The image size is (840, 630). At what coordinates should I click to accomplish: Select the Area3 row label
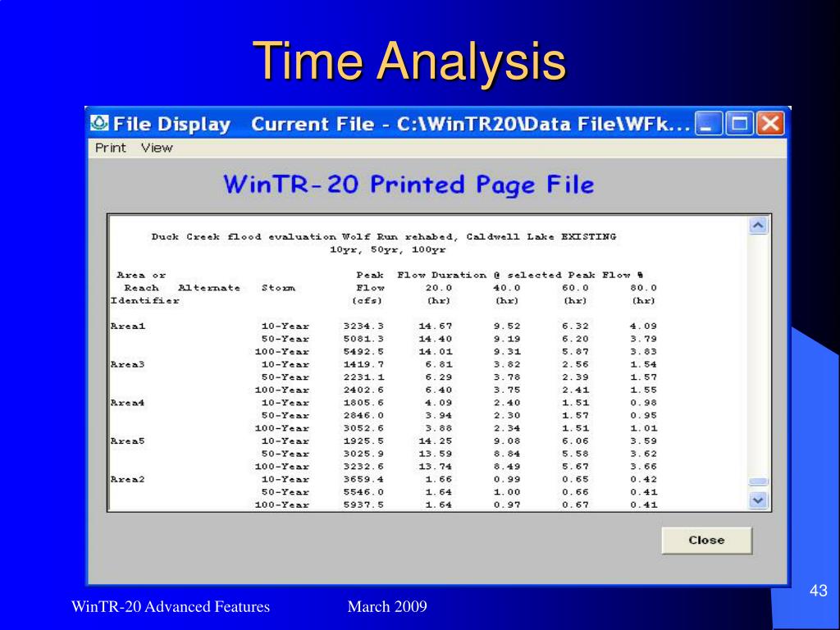[127, 364]
